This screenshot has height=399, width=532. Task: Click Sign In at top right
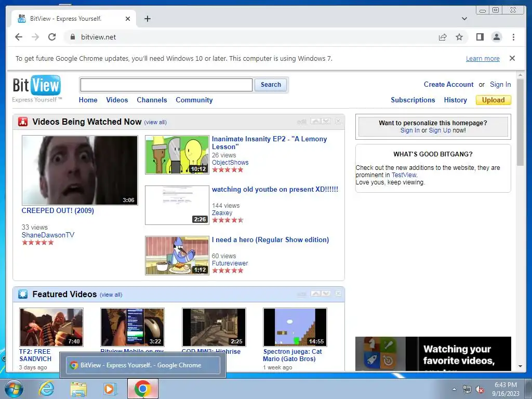coord(500,85)
